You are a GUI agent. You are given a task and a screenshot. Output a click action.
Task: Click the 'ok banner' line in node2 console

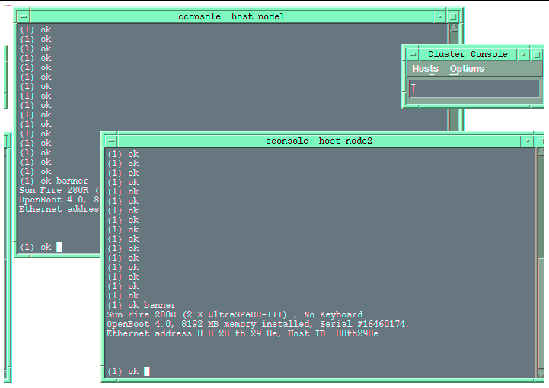[x=141, y=305]
